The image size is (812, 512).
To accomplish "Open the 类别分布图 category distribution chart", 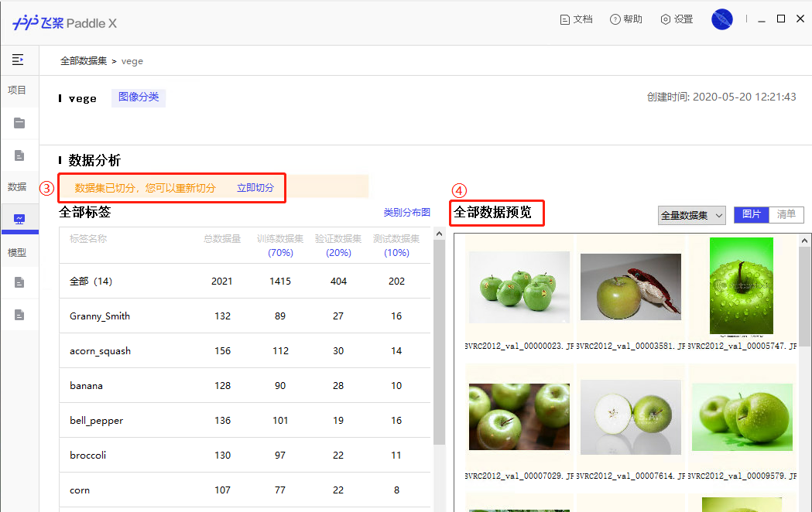I will click(x=406, y=212).
